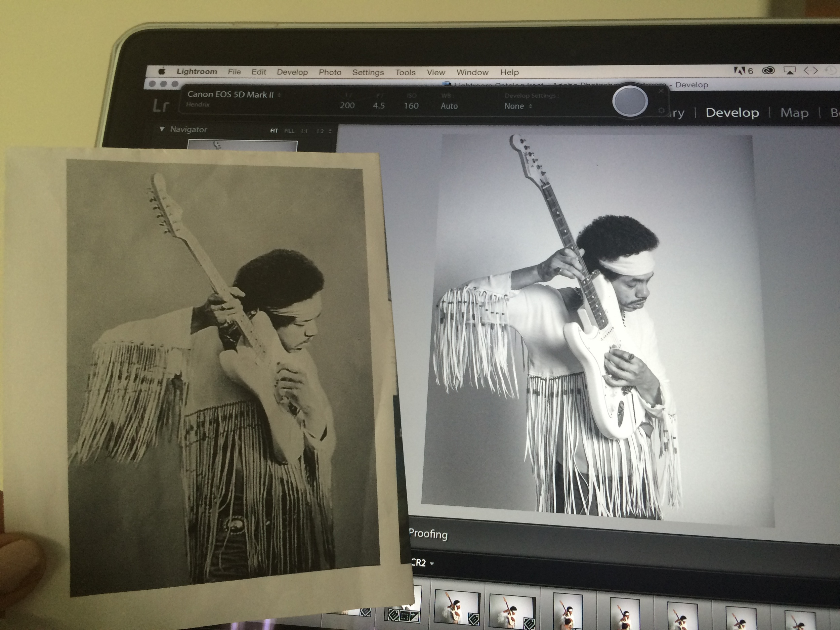Open tether bar settings gear icon
Image resolution: width=840 pixels, height=630 pixels.
point(661,111)
